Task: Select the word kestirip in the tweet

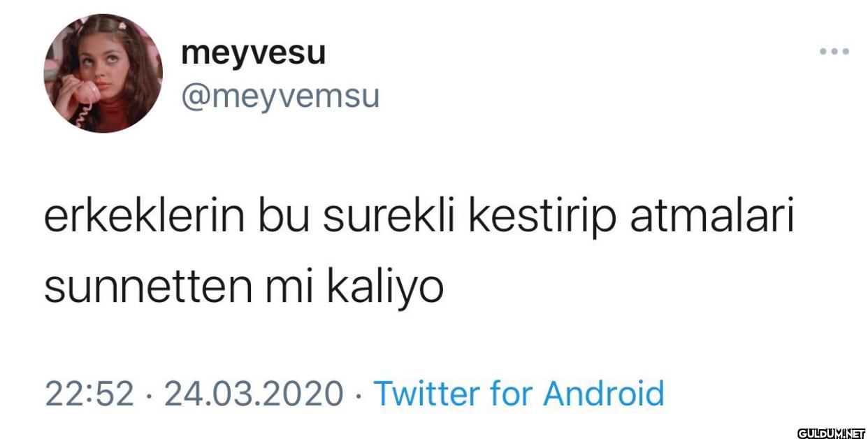Action: pyautogui.click(x=544, y=221)
